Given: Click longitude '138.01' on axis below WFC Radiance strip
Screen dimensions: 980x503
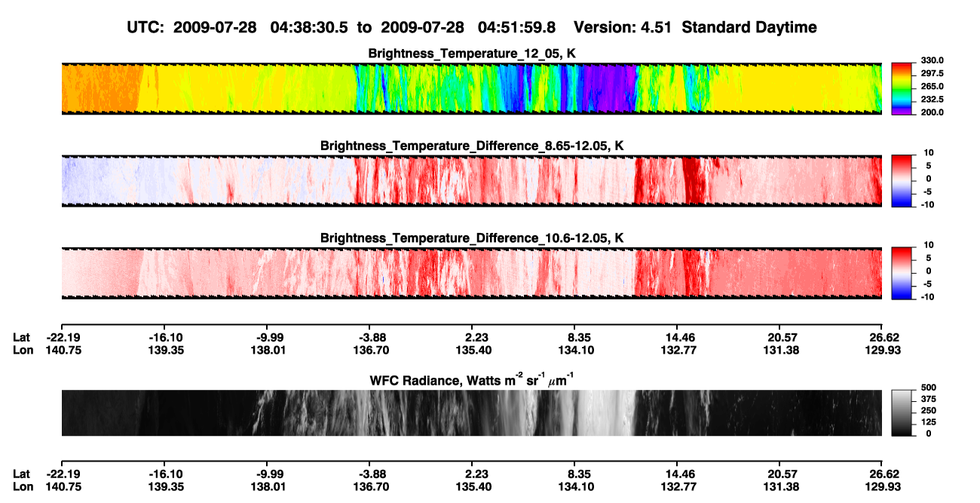Looking at the screenshot, I should [x=270, y=486].
